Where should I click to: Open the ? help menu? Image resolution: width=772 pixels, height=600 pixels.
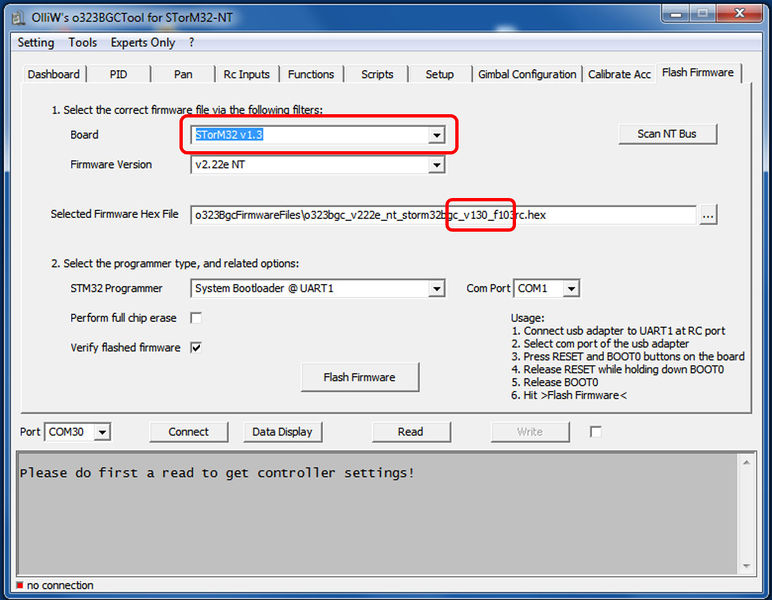(x=192, y=43)
